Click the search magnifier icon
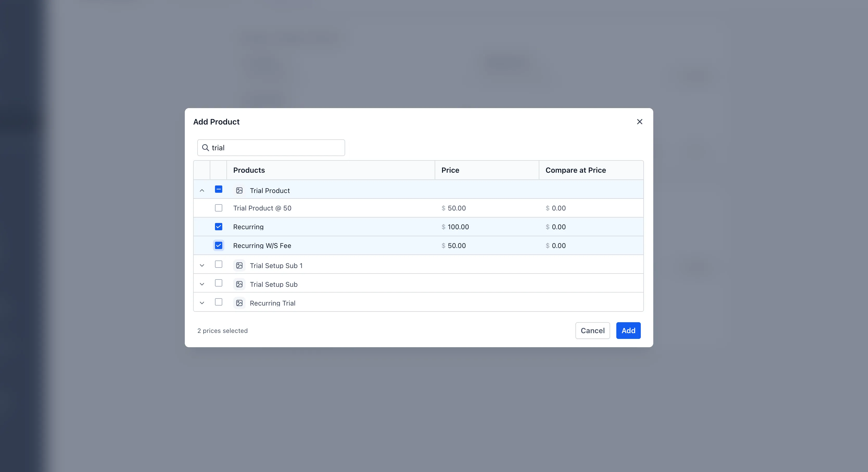 pos(205,148)
